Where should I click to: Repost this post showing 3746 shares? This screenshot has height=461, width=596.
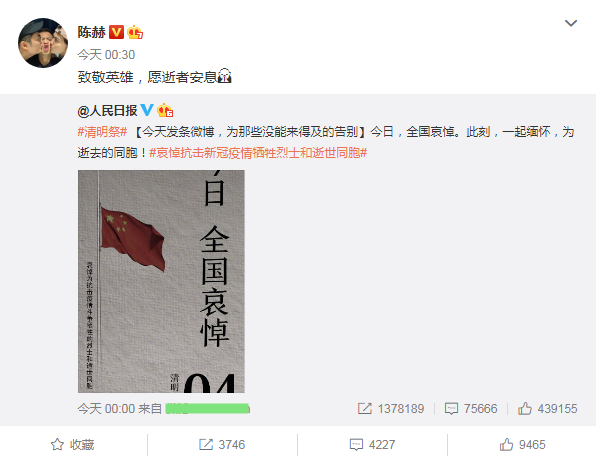222,445
